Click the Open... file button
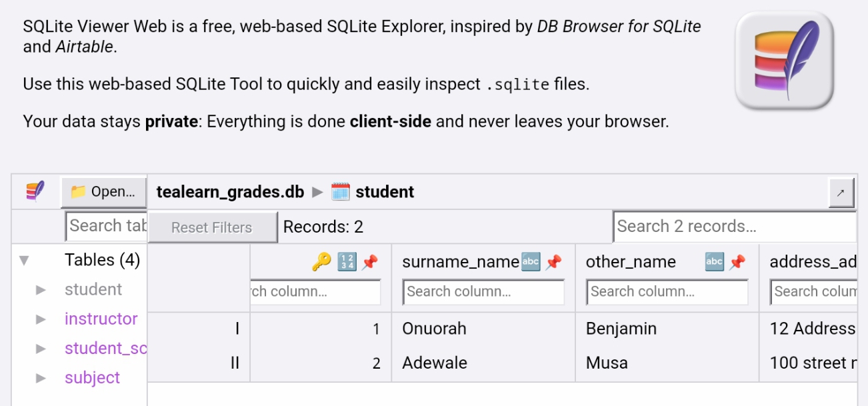This screenshot has width=868, height=406. [103, 192]
